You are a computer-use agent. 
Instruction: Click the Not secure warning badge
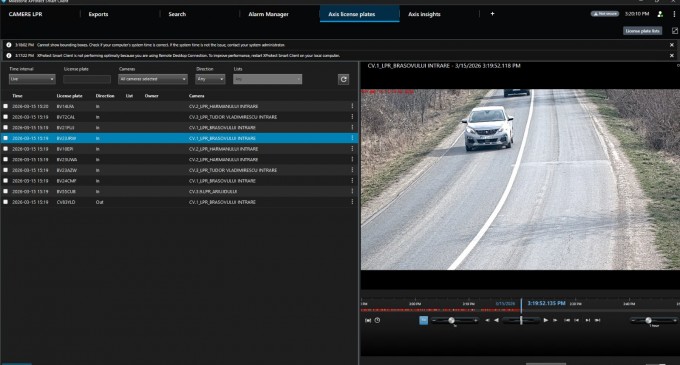[x=605, y=14]
